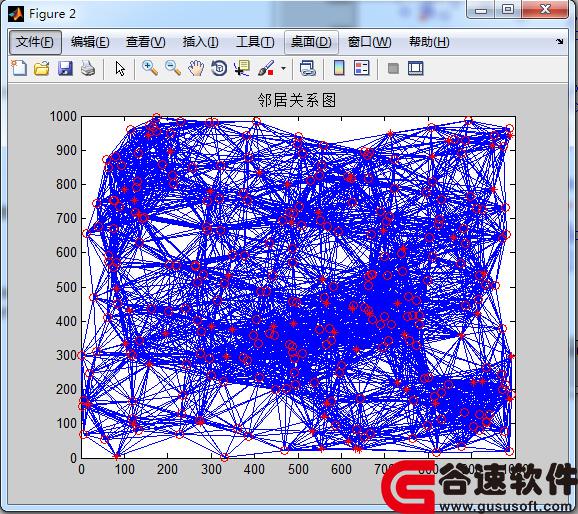Activate the Zoom In magnifier tool
The image size is (578, 514).
point(150,68)
